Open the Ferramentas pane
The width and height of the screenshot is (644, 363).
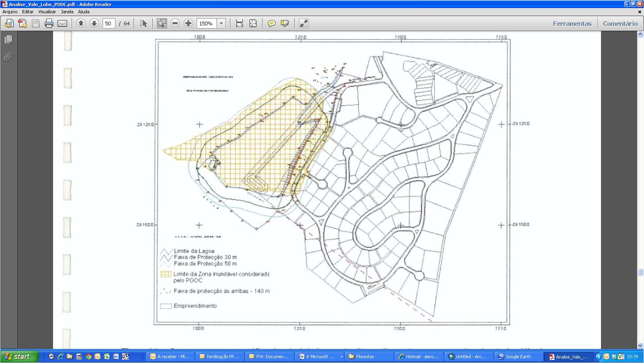(572, 23)
